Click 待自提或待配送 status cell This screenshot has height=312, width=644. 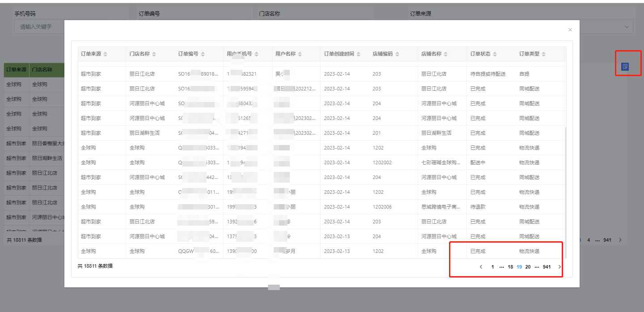[x=488, y=74]
